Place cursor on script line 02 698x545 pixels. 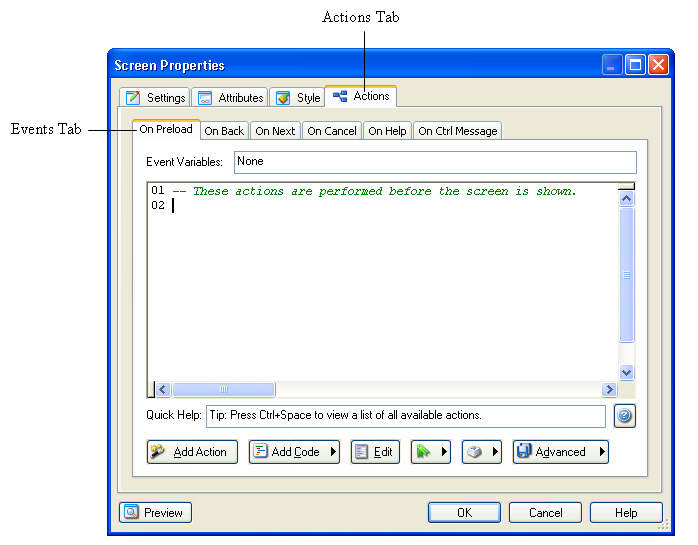(x=383, y=205)
